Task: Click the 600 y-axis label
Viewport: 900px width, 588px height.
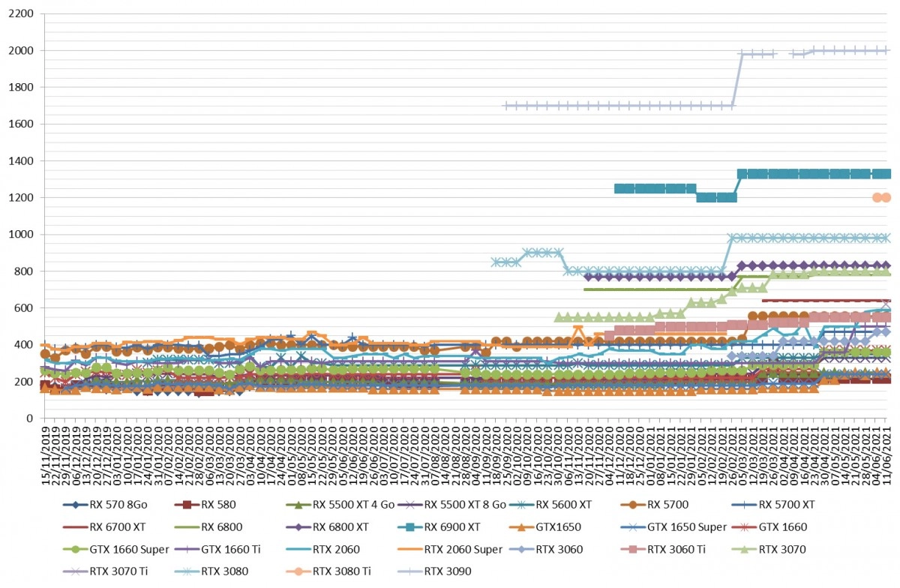Action: [25, 307]
